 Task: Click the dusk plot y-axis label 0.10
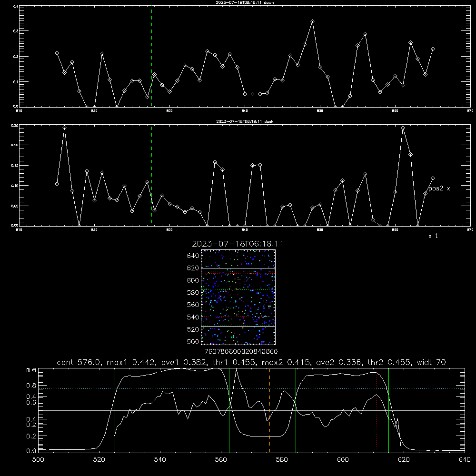15,186
